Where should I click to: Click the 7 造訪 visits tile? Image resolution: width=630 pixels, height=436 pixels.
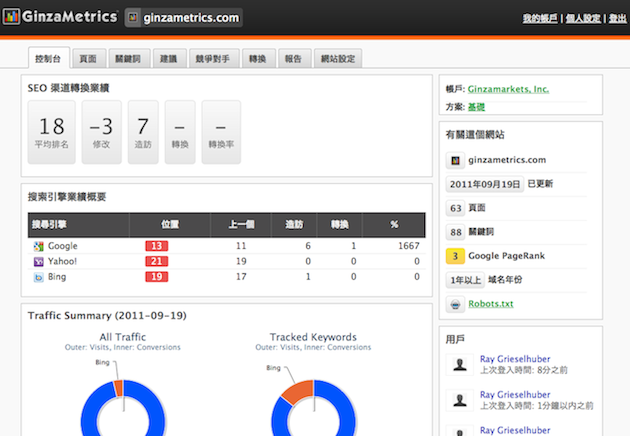tap(143, 132)
